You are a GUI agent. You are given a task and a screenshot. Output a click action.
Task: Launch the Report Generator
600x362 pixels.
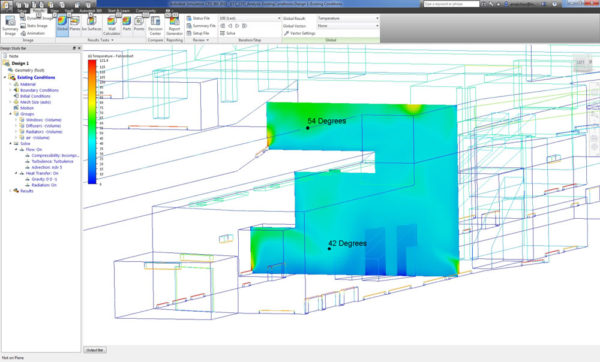174,25
